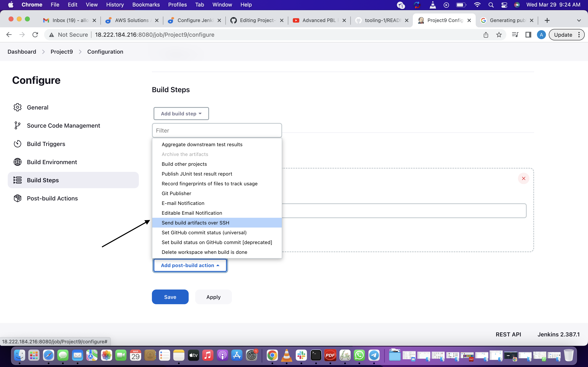Select the Build Steps list icon
588x367 pixels.
17,180
